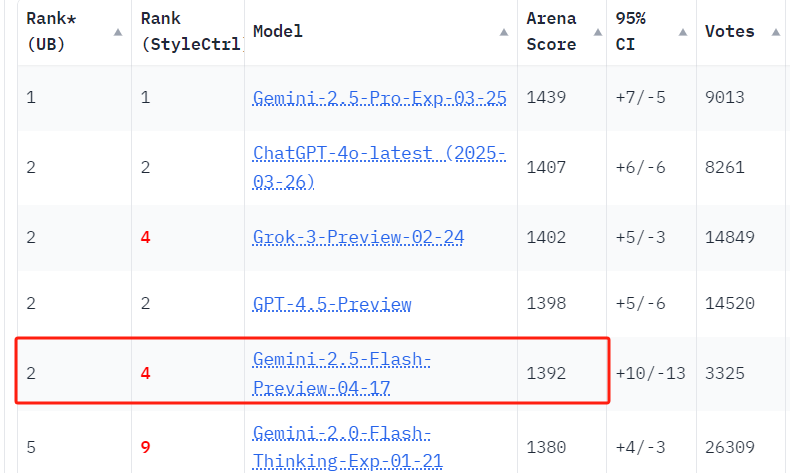Viewport: 790px width, 473px height.
Task: Sort by 95% CI arrow icon
Action: [683, 32]
